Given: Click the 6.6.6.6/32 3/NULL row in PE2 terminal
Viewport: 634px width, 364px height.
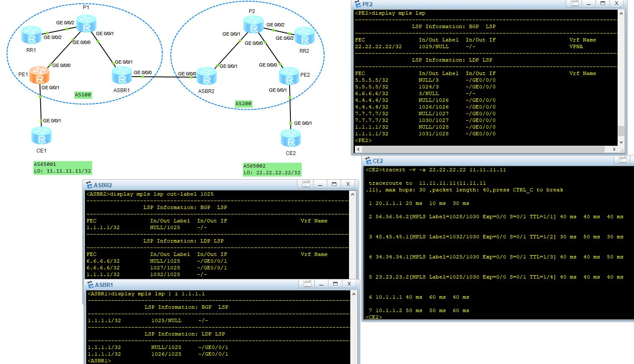Looking at the screenshot, I should pos(416,93).
